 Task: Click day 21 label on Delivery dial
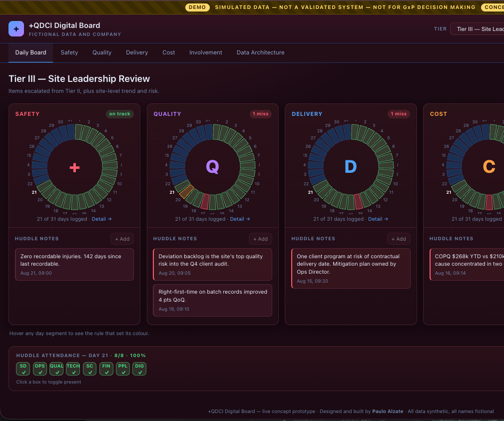click(x=310, y=192)
